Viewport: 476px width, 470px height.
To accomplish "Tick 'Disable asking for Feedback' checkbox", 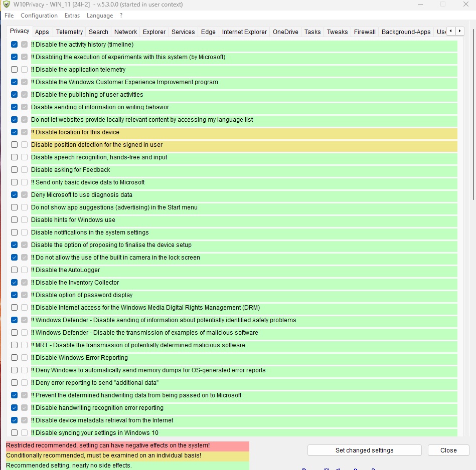I will coord(15,170).
